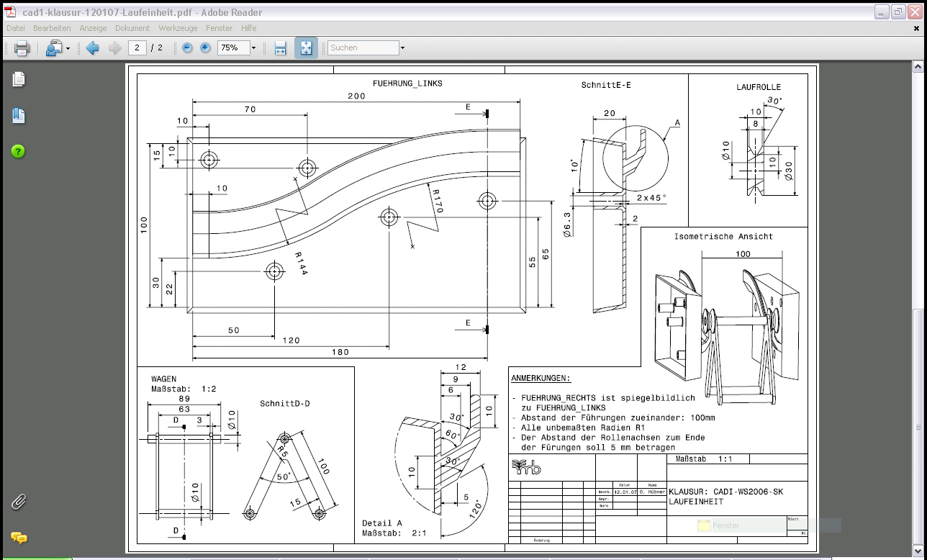Click the KLAUSUR: CADI-WS2006-SK title block text
This screenshot has height=560, width=927.
point(725,492)
